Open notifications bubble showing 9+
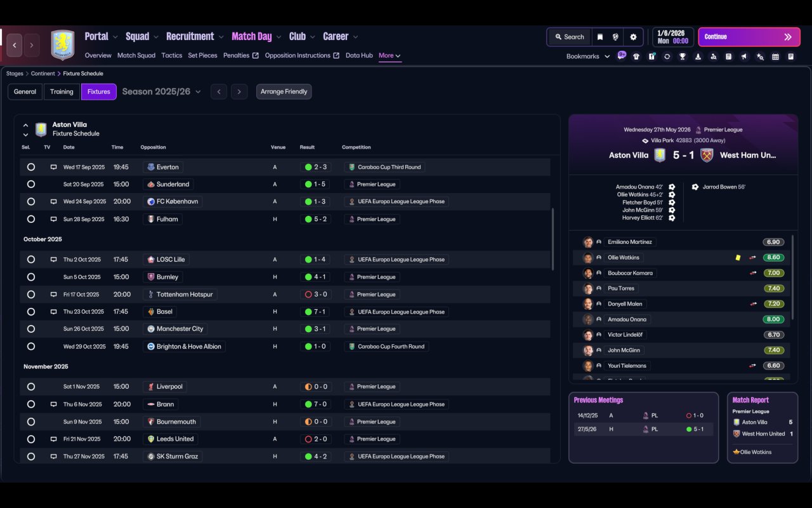The image size is (812, 508). (x=622, y=55)
